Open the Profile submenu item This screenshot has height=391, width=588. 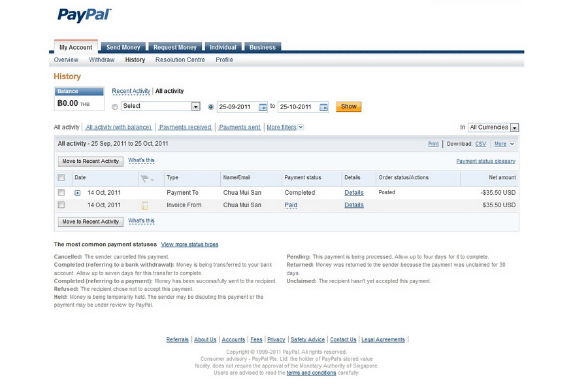click(224, 60)
